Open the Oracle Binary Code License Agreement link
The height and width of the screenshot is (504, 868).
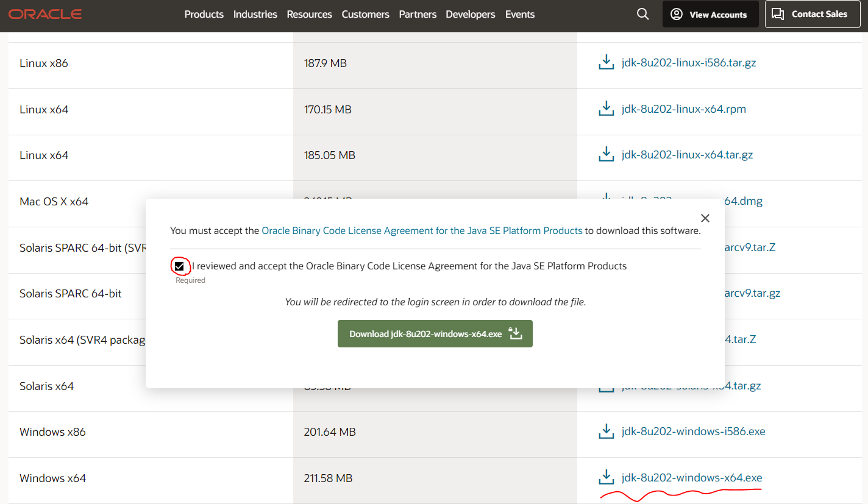[x=422, y=231]
